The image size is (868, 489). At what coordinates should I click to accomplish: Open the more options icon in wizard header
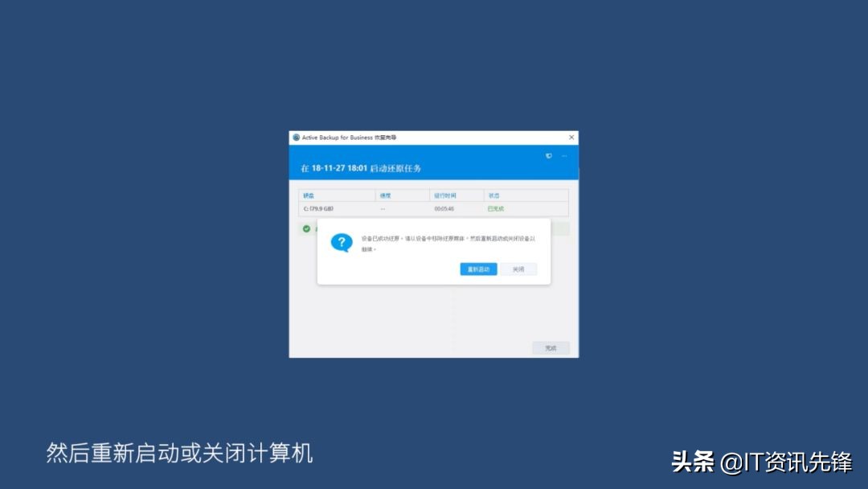tap(563, 156)
